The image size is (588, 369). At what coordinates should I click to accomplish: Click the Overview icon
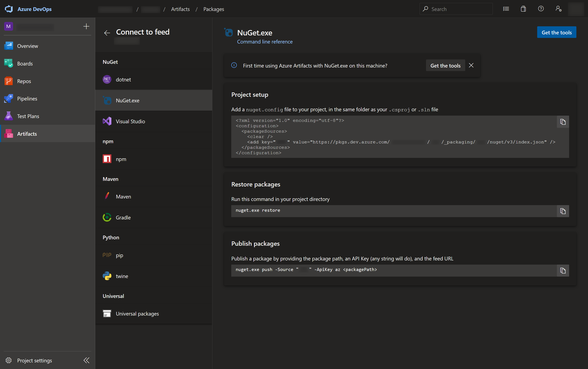click(x=9, y=46)
